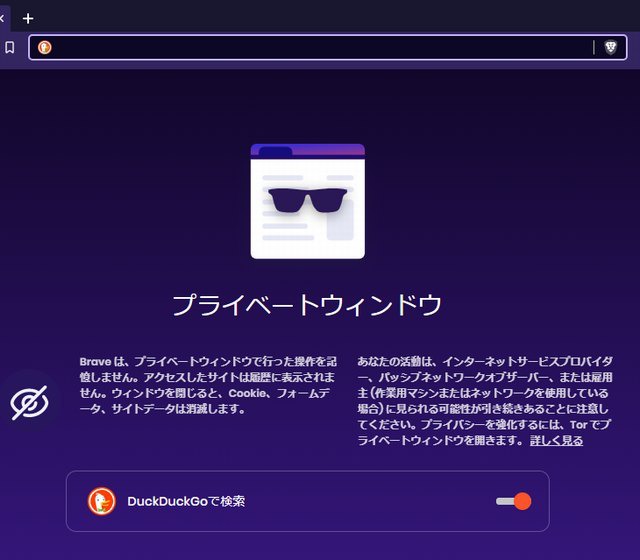Click the paragraph starting with Brave は
The width and height of the screenshot is (640, 560).
click(208, 385)
